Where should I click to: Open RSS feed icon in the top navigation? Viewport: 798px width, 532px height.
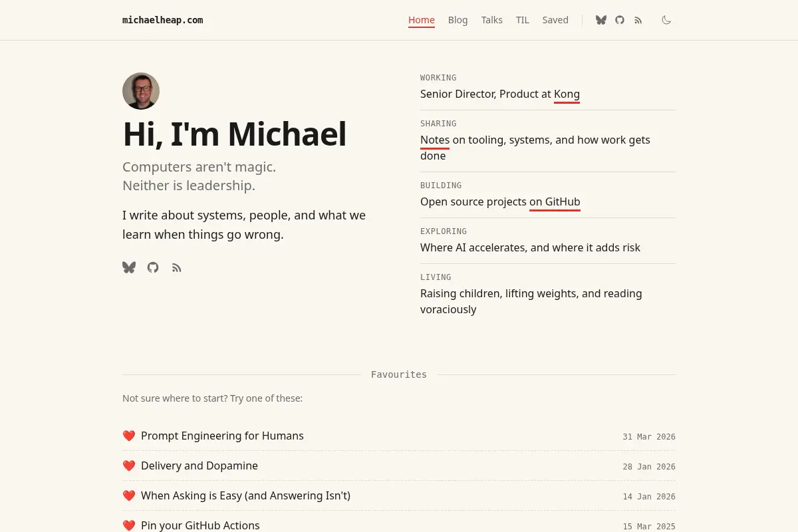tap(638, 20)
